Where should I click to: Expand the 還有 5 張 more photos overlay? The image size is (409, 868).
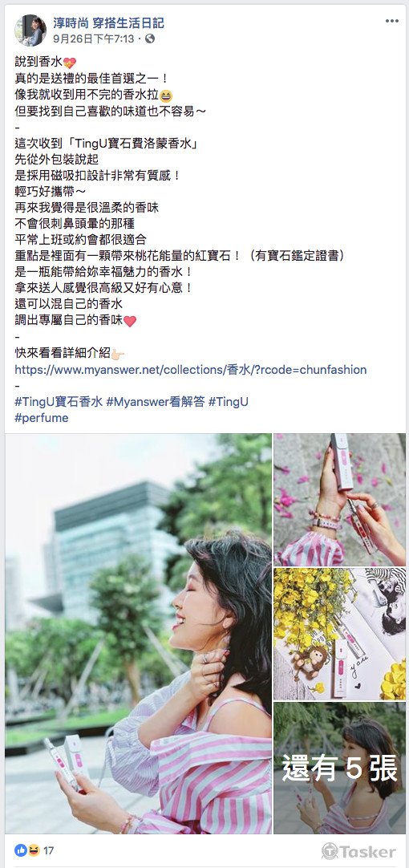pos(340,768)
